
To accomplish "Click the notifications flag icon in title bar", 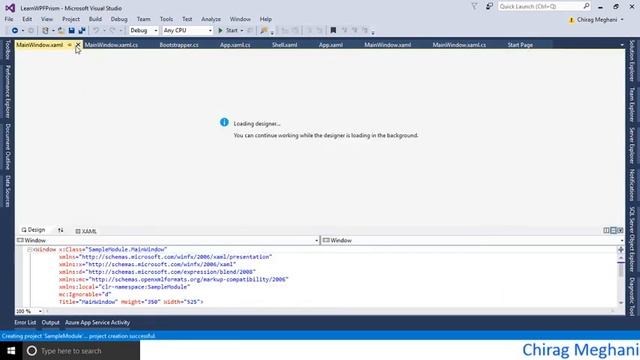I will [x=474, y=7].
